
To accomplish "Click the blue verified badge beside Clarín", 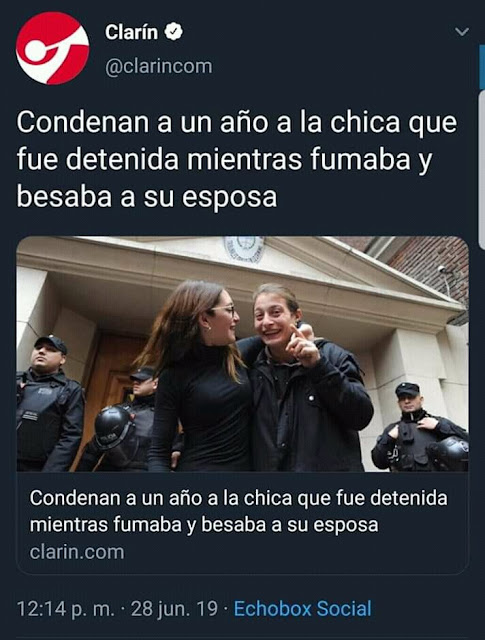I will [x=174, y=32].
